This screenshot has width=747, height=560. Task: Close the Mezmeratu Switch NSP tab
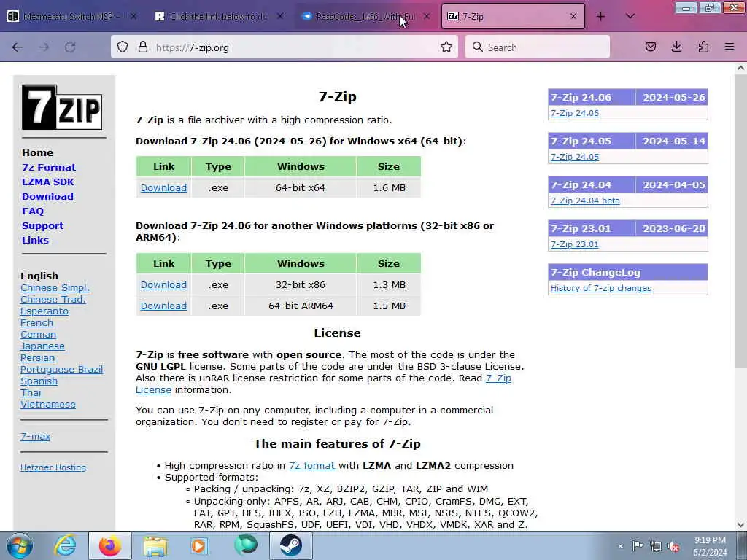[x=133, y=16]
